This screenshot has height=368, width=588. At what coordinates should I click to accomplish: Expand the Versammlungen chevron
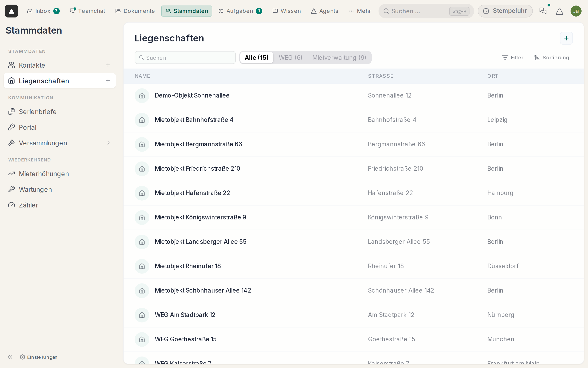click(x=108, y=143)
